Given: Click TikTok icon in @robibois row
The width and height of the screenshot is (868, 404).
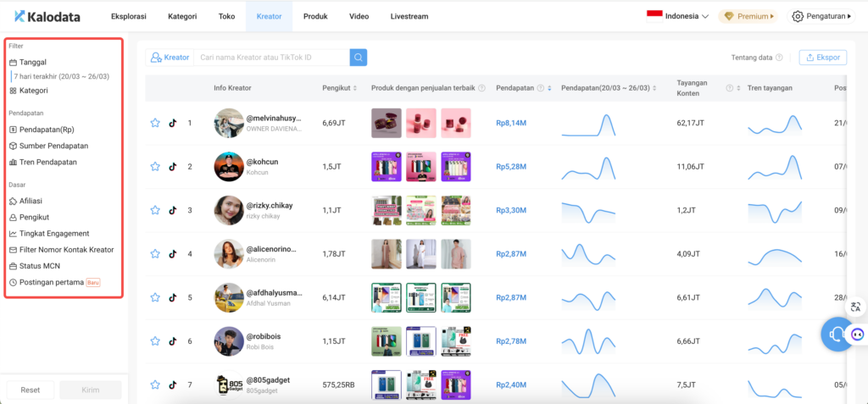Looking at the screenshot, I should coord(172,341).
